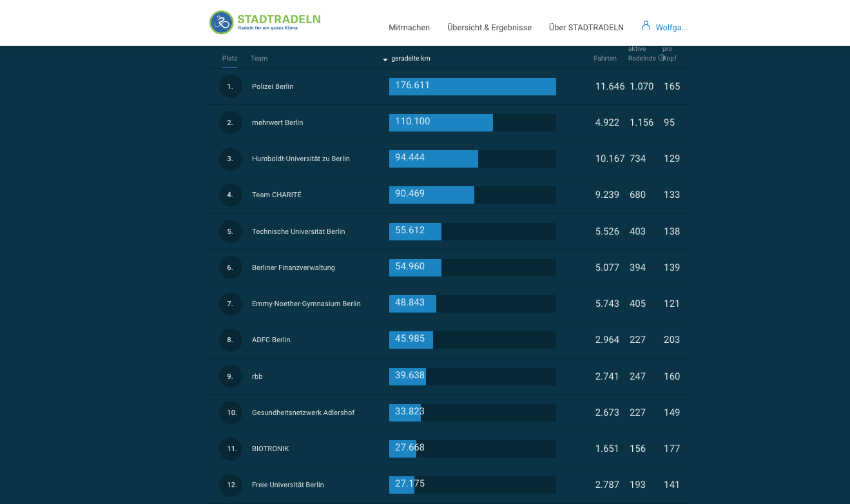Click 55.612 km bar value
Image resolution: width=850 pixels, height=504 pixels.
point(410,230)
